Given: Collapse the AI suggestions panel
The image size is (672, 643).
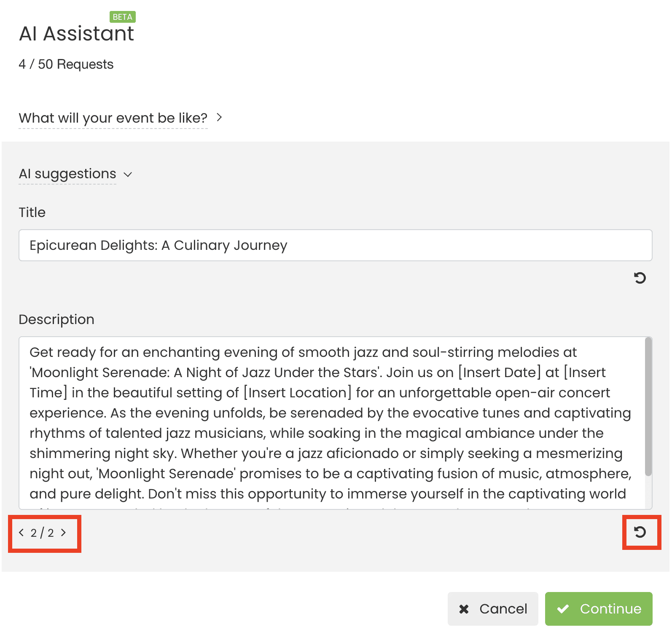Looking at the screenshot, I should [67, 174].
